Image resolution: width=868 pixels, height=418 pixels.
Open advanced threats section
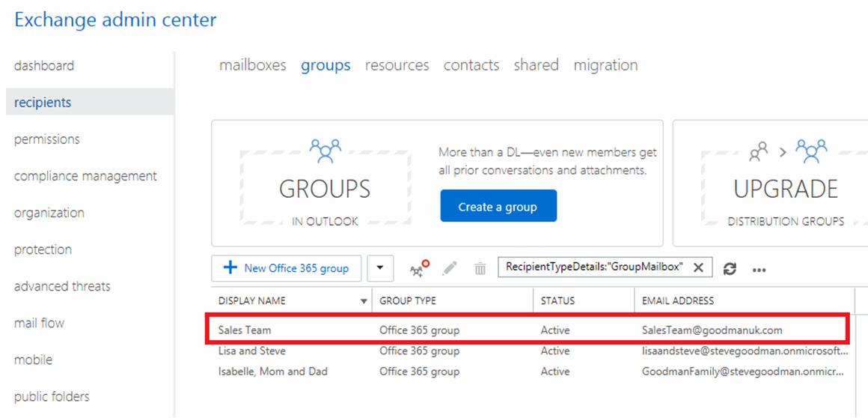[62, 286]
